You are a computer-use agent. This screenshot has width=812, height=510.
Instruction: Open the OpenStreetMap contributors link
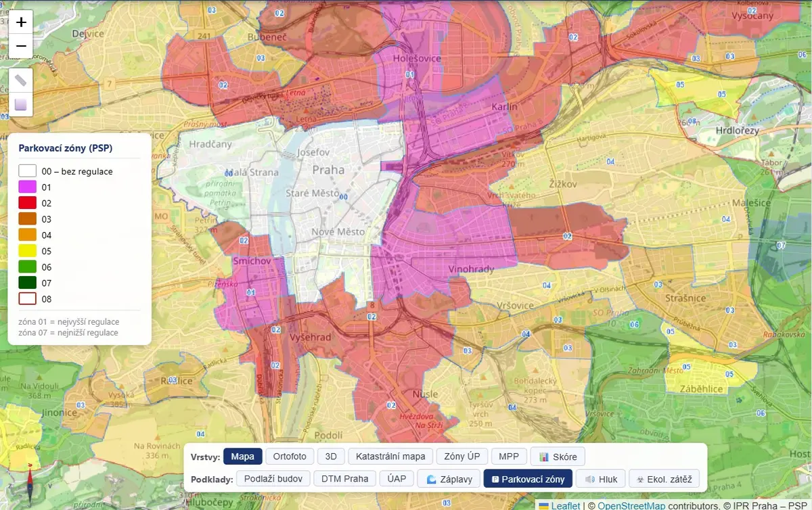pyautogui.click(x=631, y=505)
